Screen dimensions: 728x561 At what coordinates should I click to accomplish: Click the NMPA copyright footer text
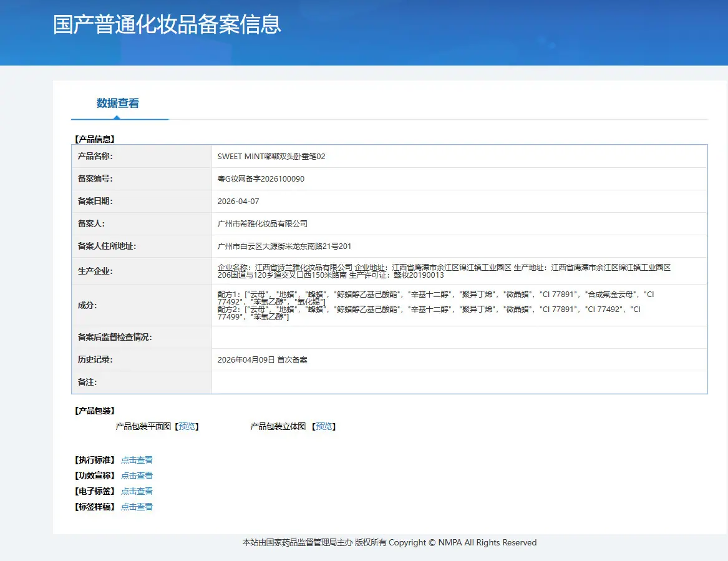(389, 542)
